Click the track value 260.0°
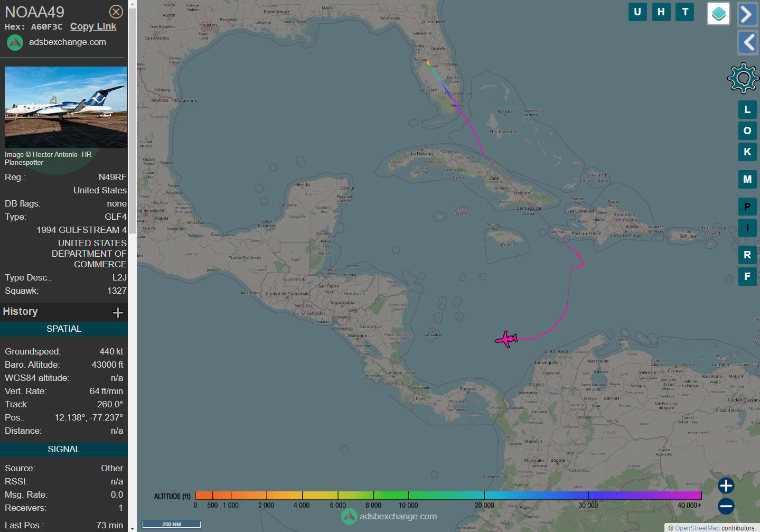This screenshot has height=532, width=760. point(110,404)
